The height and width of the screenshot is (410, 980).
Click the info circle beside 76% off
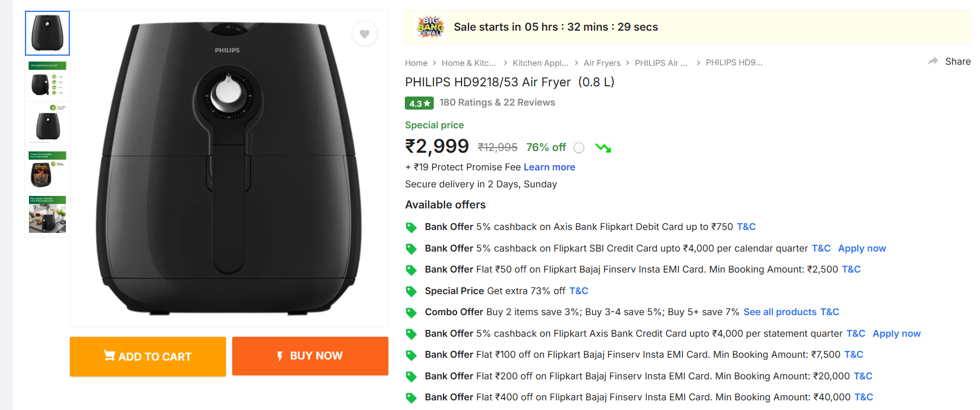(x=579, y=148)
